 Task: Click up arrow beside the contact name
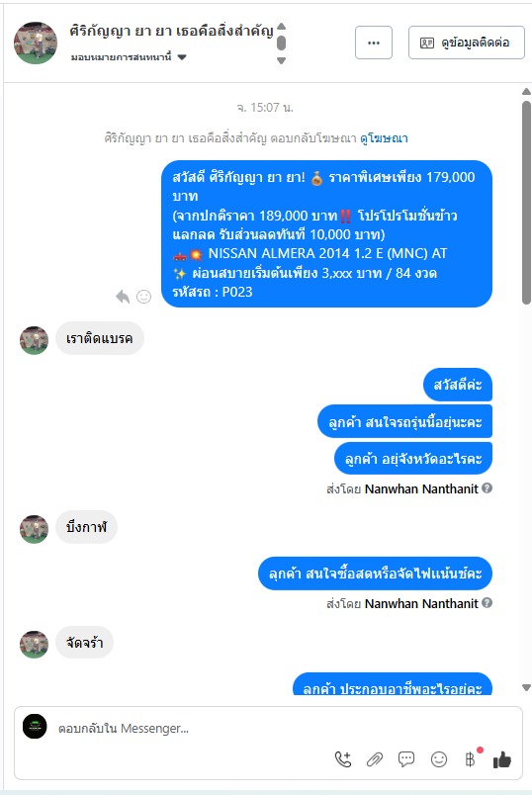[282, 27]
